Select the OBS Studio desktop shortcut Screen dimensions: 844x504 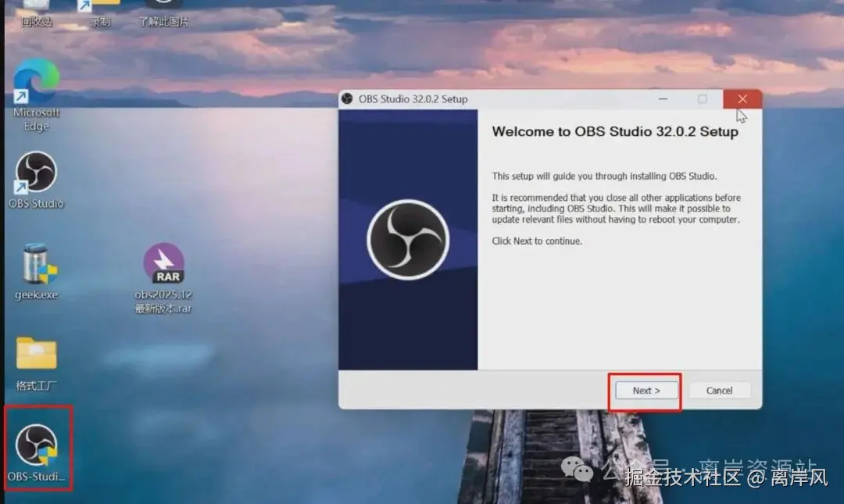pyautogui.click(x=36, y=181)
